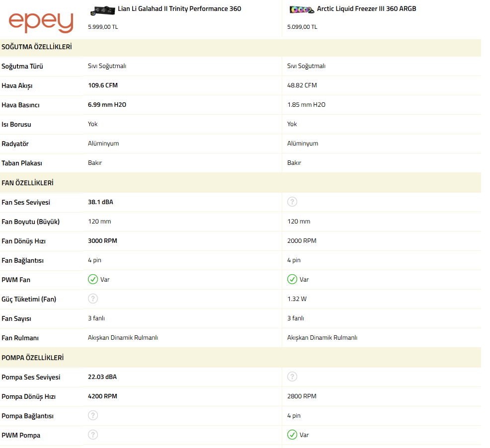
Task: Select the 2800 RPM value
Action: 302,396
